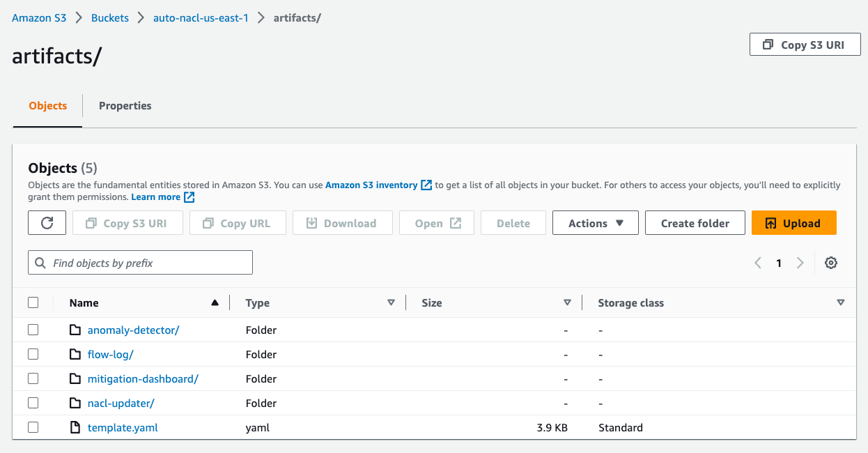868x453 pixels.
Task: Open the Actions dropdown menu
Action: point(595,222)
